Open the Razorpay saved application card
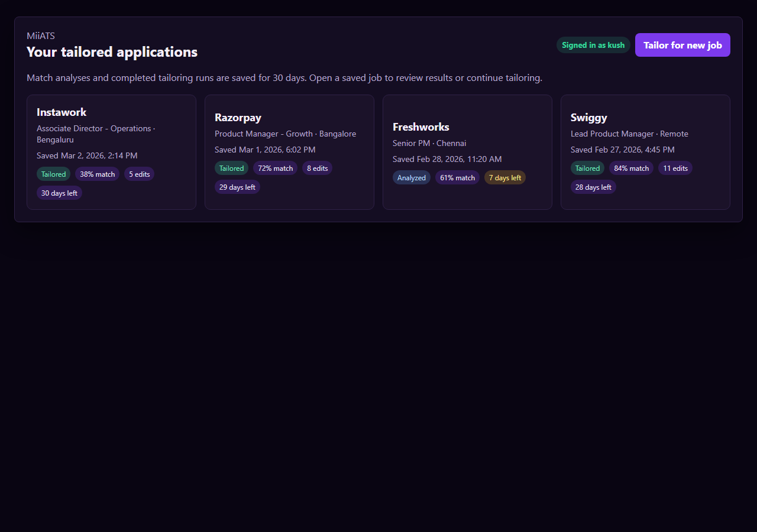 pos(289,152)
